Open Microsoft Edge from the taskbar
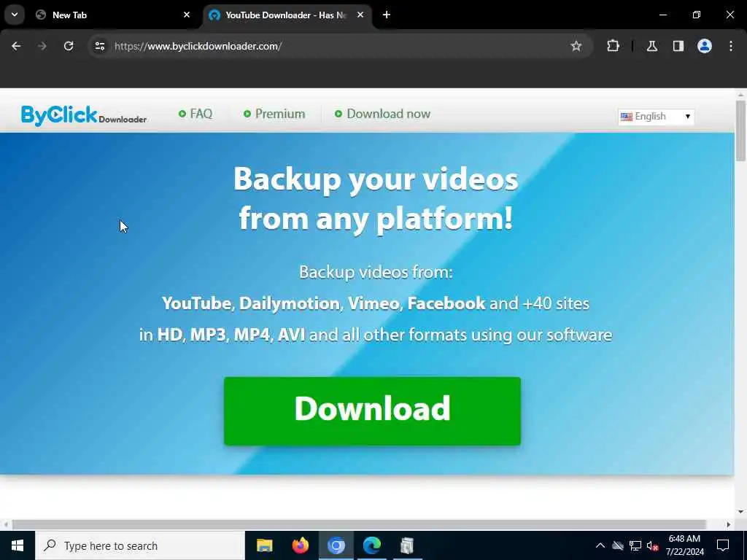747x560 pixels. (371, 545)
